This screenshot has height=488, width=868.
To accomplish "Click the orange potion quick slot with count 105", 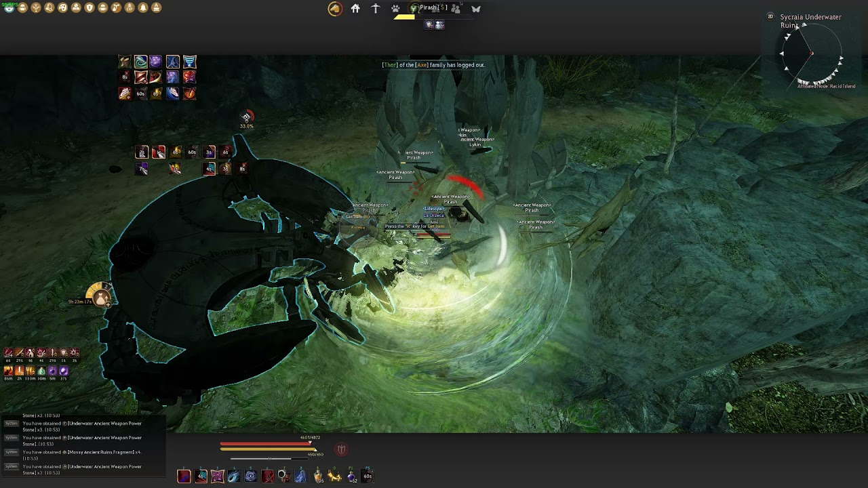I will click(318, 476).
